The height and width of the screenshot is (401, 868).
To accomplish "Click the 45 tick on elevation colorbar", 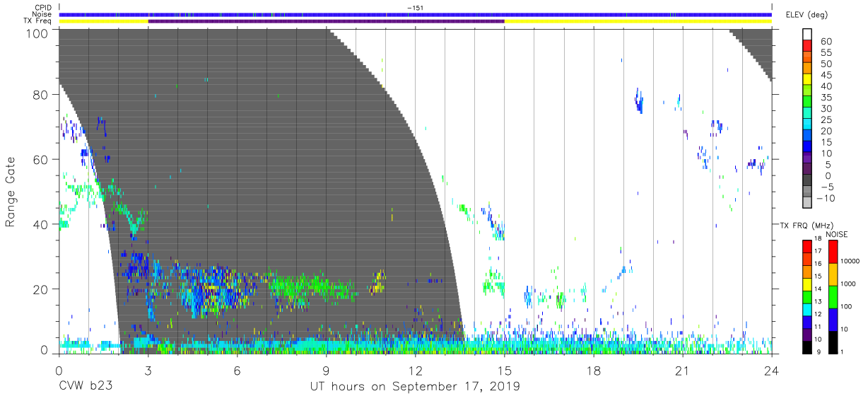I will (825, 76).
